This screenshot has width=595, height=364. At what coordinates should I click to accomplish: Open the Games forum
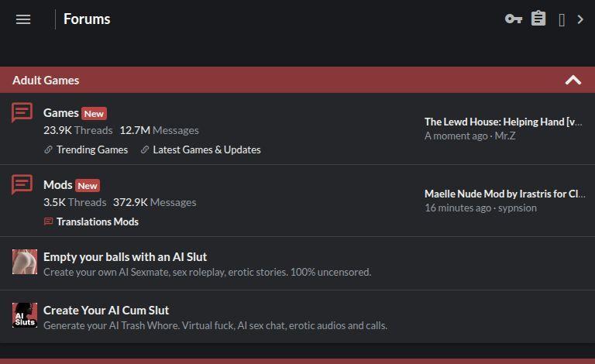point(60,112)
